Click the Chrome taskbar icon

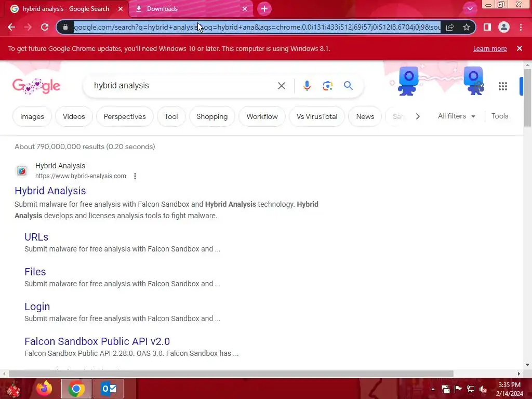(76, 389)
